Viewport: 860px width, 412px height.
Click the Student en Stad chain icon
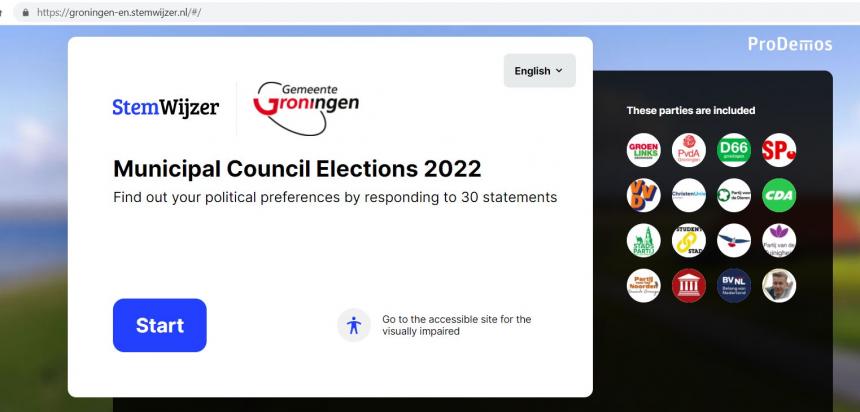[x=689, y=240]
